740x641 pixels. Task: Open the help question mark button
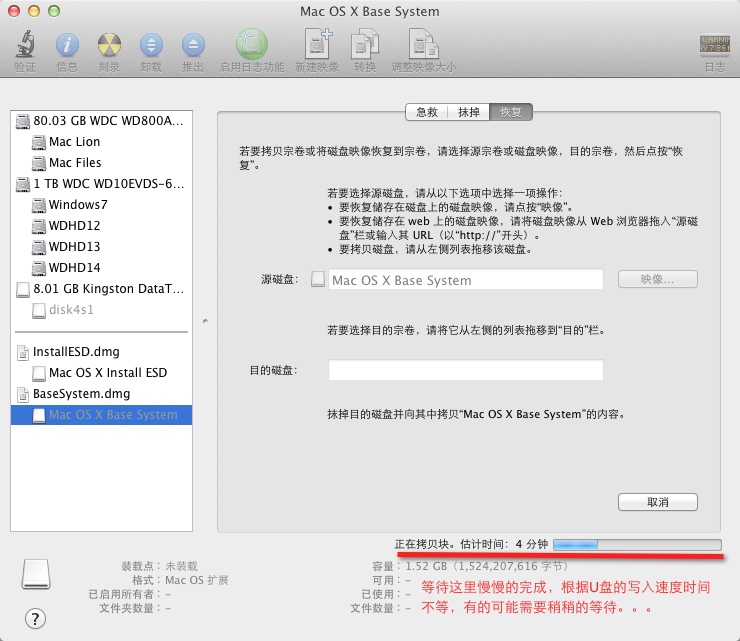pos(35,618)
